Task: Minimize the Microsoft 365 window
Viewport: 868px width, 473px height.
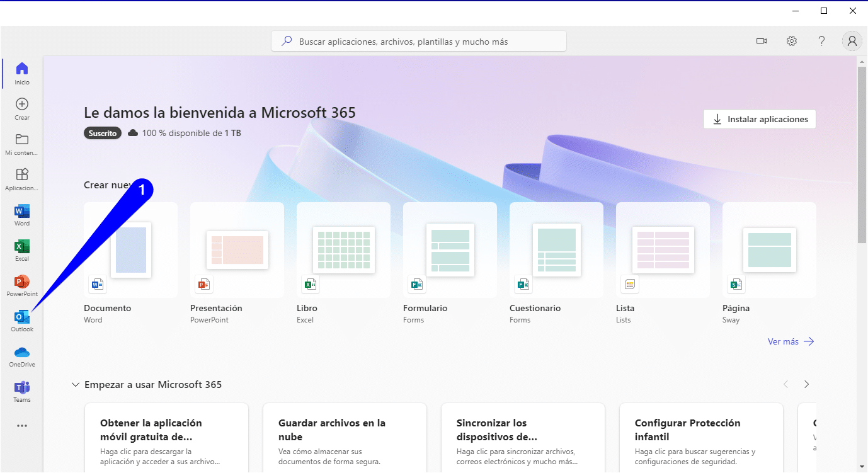Action: [795, 11]
